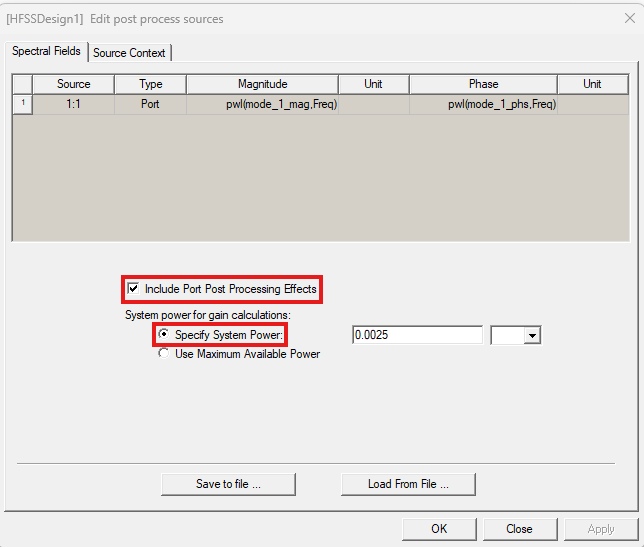Edit the pwl(mode_1_phs,Freq) phase cell
Viewport: 644px width, 547px height.
pos(483,103)
